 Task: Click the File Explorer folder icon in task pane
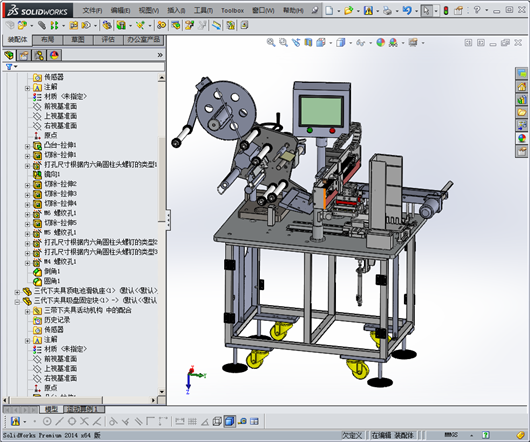521,112
